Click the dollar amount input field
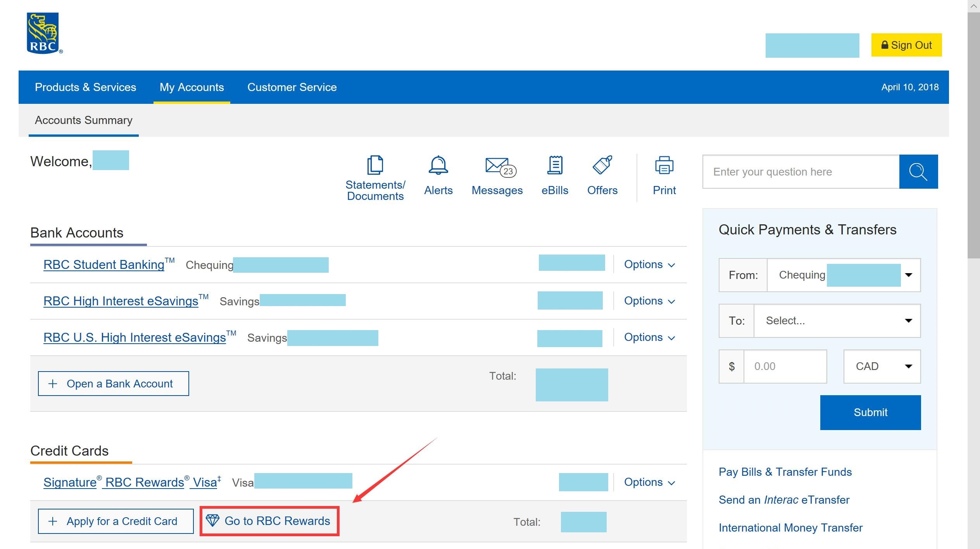Image resolution: width=980 pixels, height=549 pixels. tap(785, 367)
